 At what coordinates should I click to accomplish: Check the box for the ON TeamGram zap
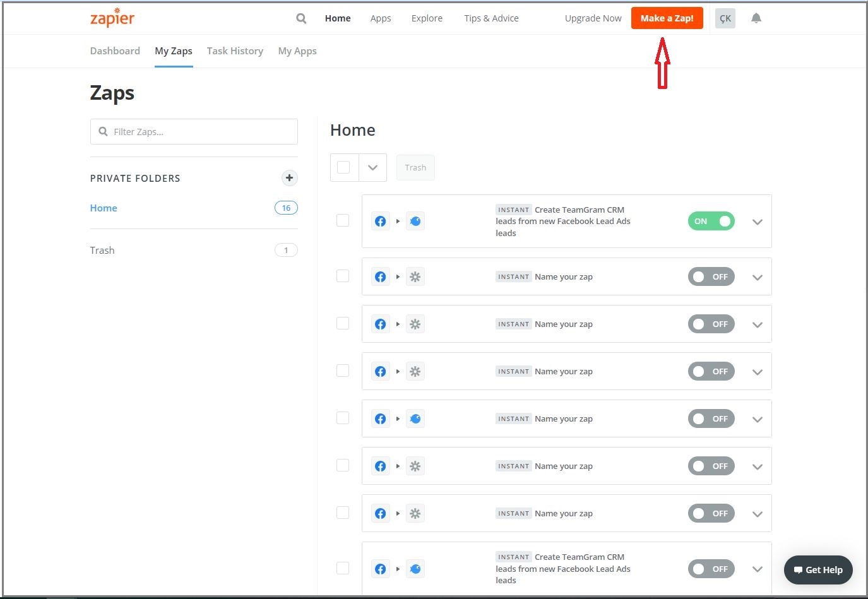(343, 220)
